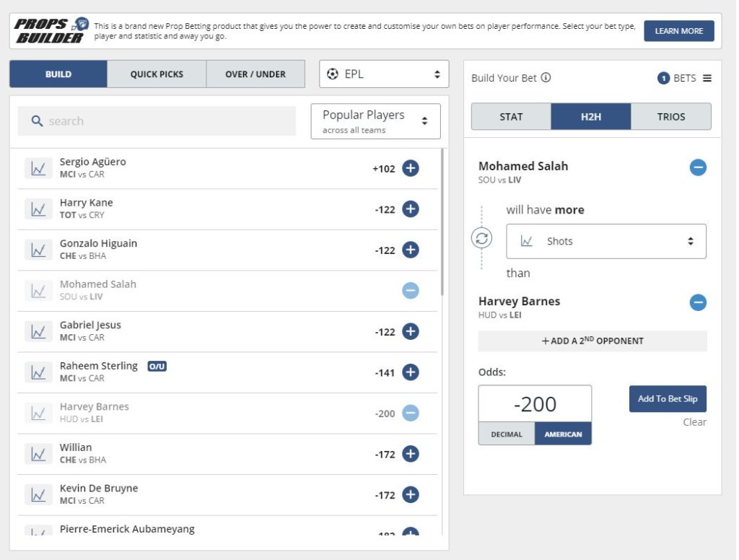
Task: Click the name "Sergio Agüero"
Action: [x=93, y=162]
